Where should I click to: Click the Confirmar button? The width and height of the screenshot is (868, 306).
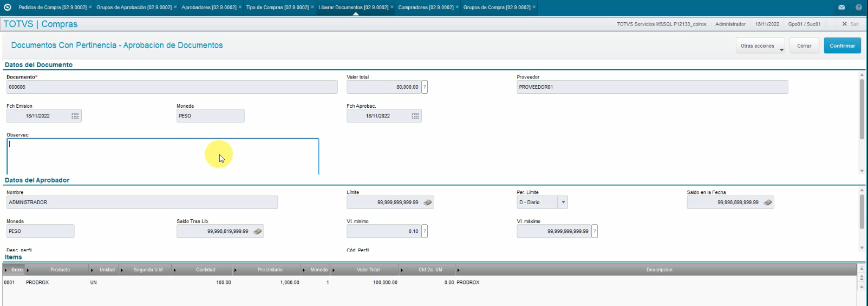[x=843, y=46]
